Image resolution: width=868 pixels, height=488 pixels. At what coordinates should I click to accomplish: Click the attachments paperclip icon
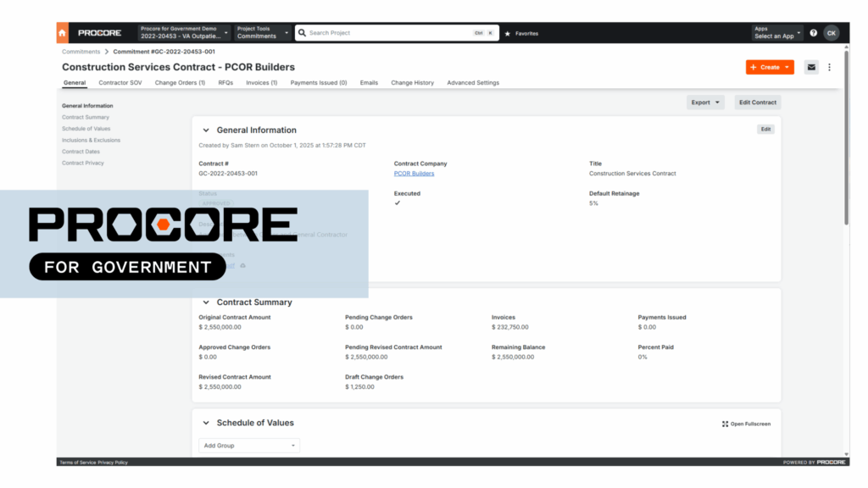click(x=242, y=265)
